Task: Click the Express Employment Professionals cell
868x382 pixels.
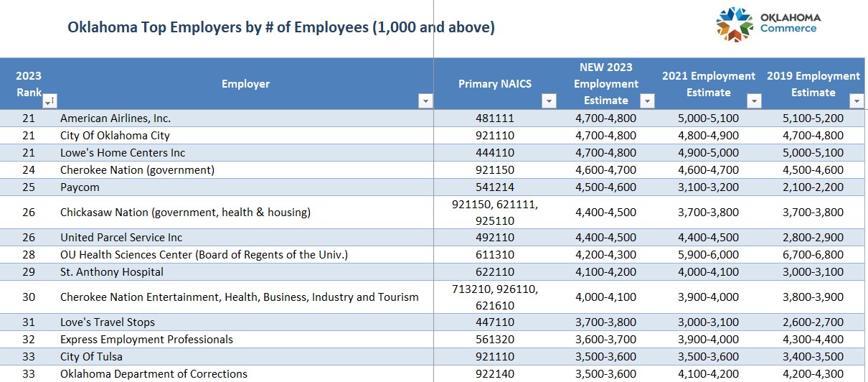Action: click(146, 339)
